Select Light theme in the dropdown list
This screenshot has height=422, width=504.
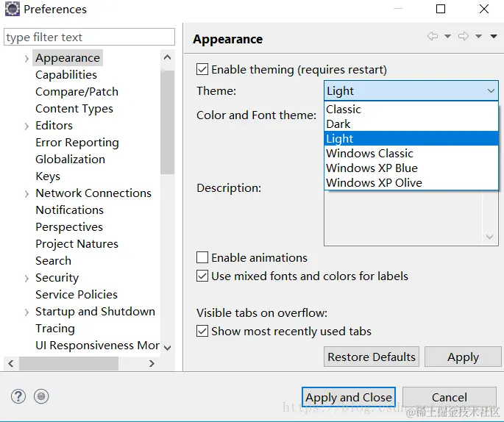point(411,138)
